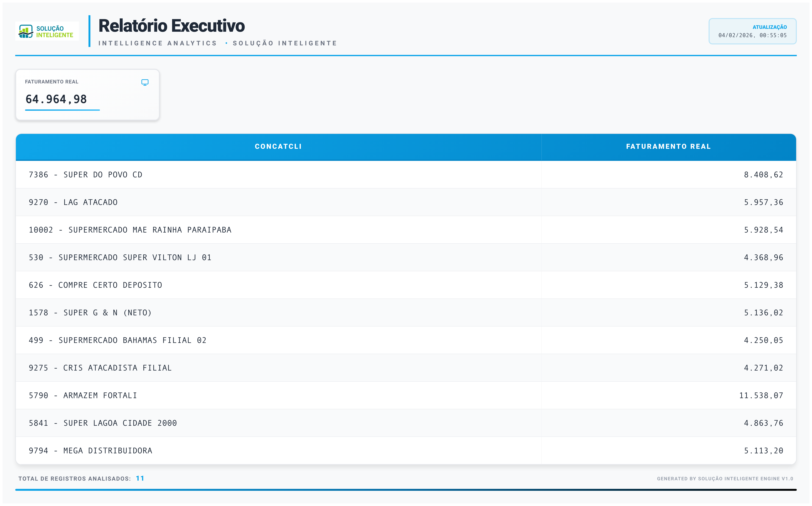Click the total de registros count 11
812x506 pixels.
(140, 478)
